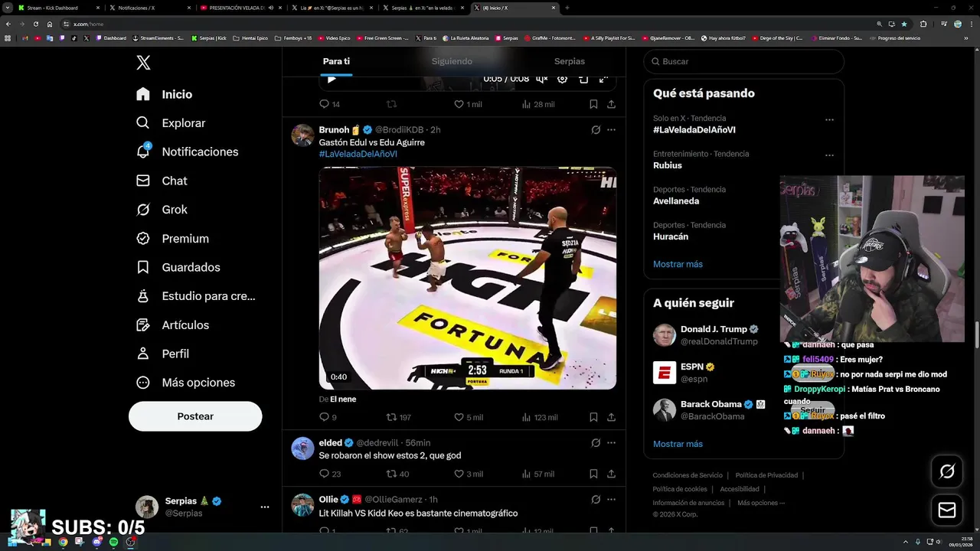Open trend options for Rubius
This screenshot has height=551, width=980.
pyautogui.click(x=829, y=155)
